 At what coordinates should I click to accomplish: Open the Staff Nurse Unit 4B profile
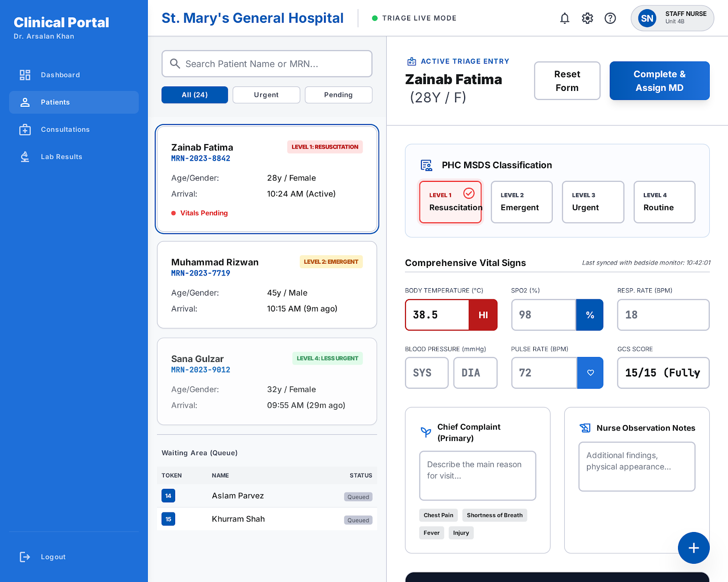672,18
